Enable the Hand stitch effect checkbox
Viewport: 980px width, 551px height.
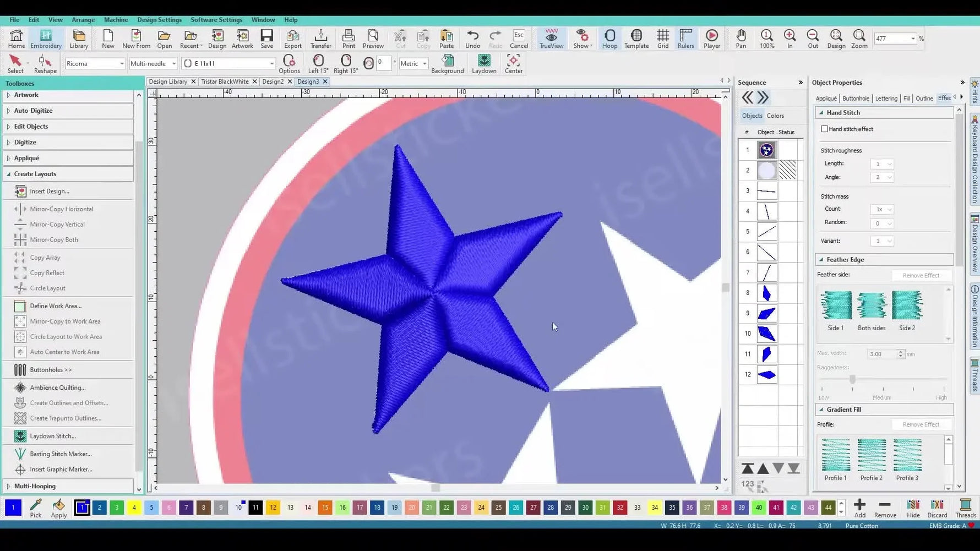point(824,129)
